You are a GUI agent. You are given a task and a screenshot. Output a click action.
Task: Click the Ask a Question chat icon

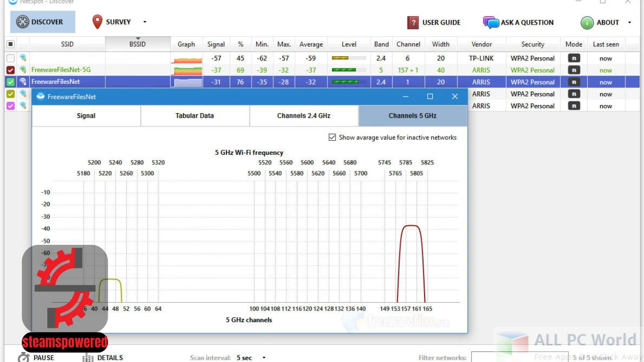pos(491,23)
